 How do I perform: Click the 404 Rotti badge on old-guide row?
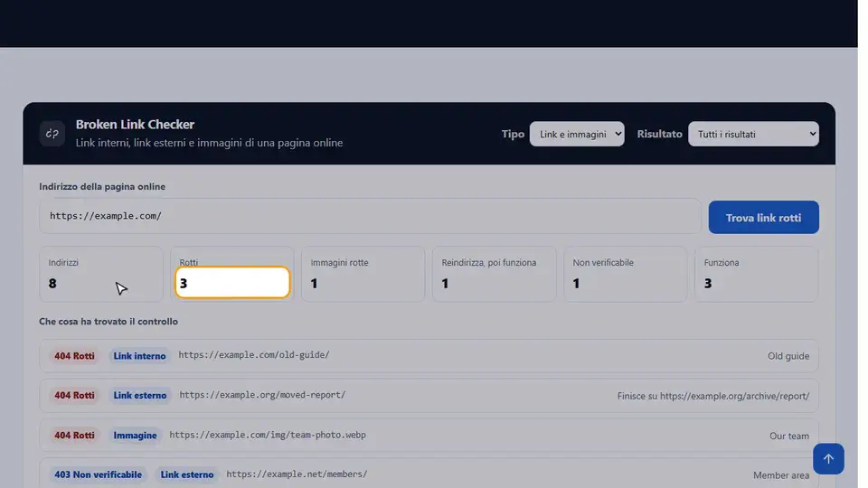[x=74, y=356]
